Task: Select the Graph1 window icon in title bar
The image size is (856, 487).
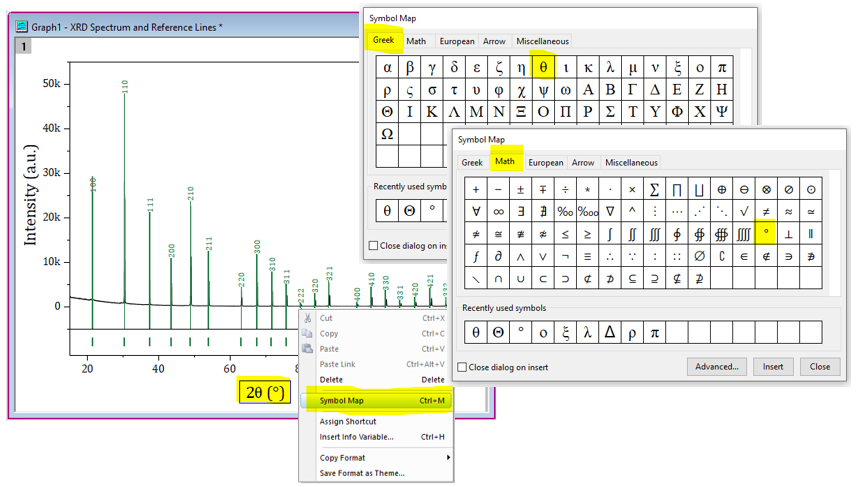Action: (21, 27)
